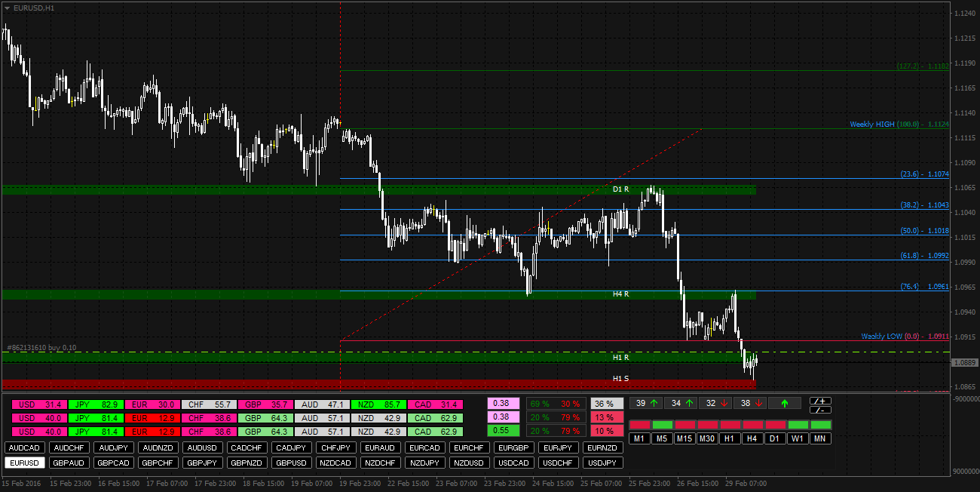Select the NZDCAD symbol button
The width and height of the screenshot is (980, 492).
[x=336, y=463]
